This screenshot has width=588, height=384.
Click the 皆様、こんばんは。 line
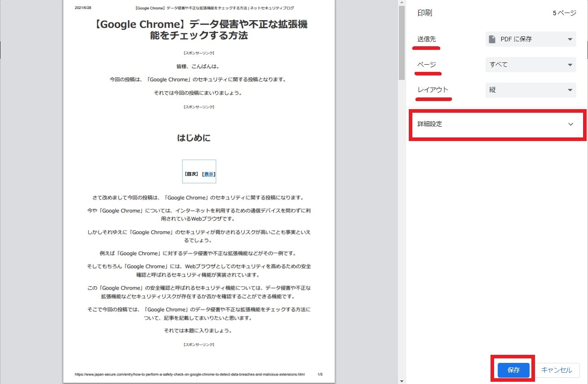point(198,66)
